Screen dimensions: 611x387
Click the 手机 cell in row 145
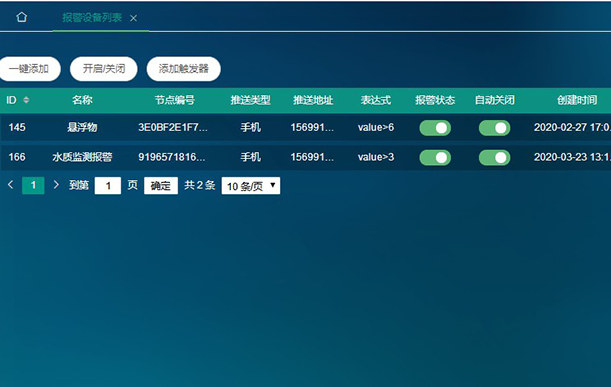pos(251,127)
